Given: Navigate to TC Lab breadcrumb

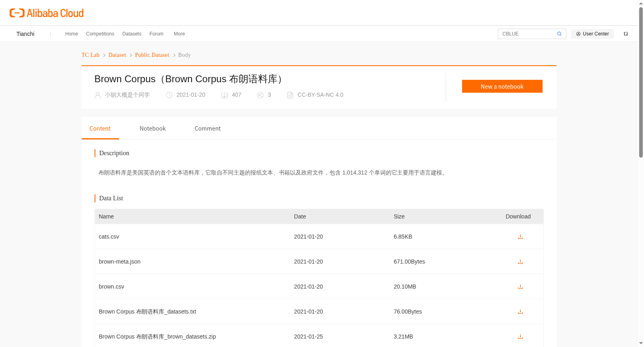Looking at the screenshot, I should pos(91,55).
